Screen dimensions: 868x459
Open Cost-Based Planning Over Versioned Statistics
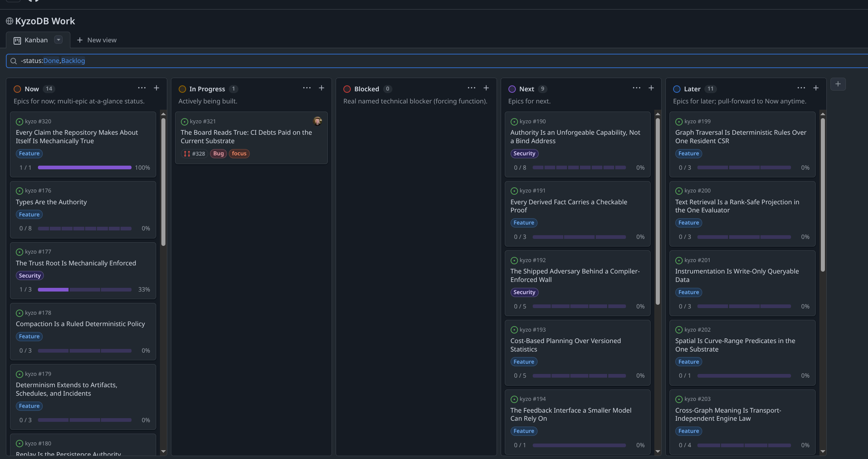566,345
